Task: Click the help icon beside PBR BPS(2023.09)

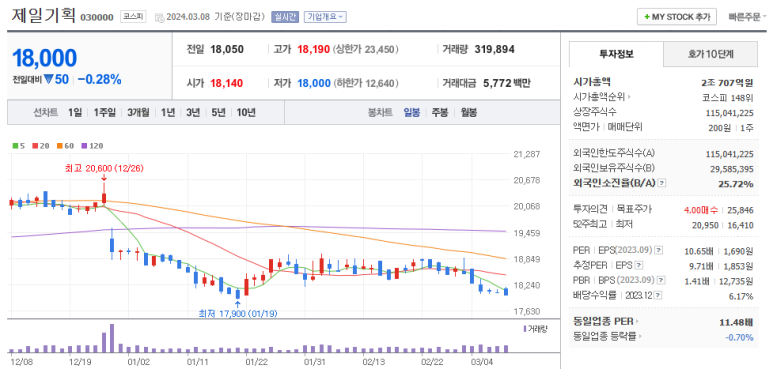Action: pos(661,281)
